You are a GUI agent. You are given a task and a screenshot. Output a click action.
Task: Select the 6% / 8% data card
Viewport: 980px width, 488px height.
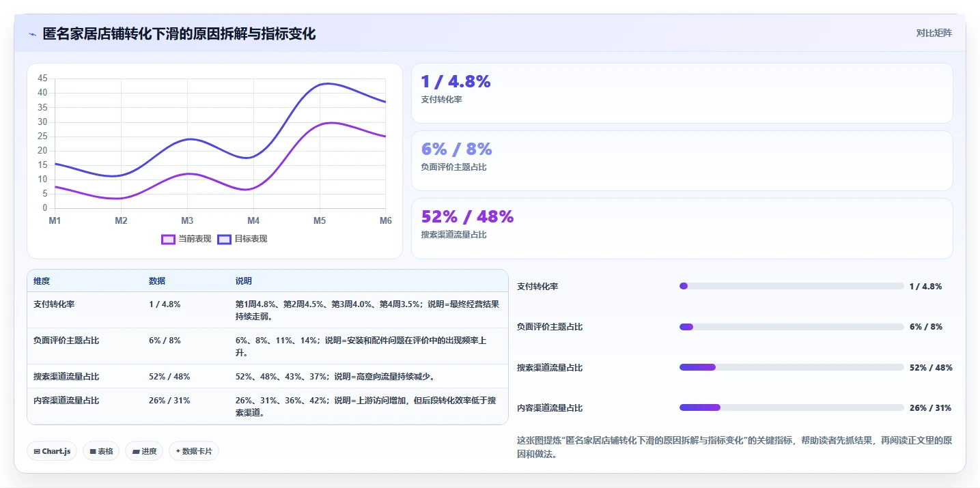tap(682, 160)
